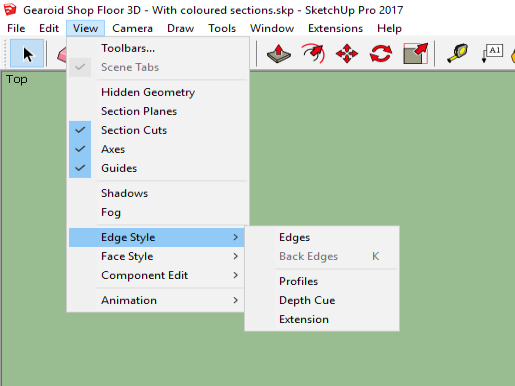Screen dimensions: 515x386
Task: Pick the Move tool with red arrows
Action: pos(347,53)
